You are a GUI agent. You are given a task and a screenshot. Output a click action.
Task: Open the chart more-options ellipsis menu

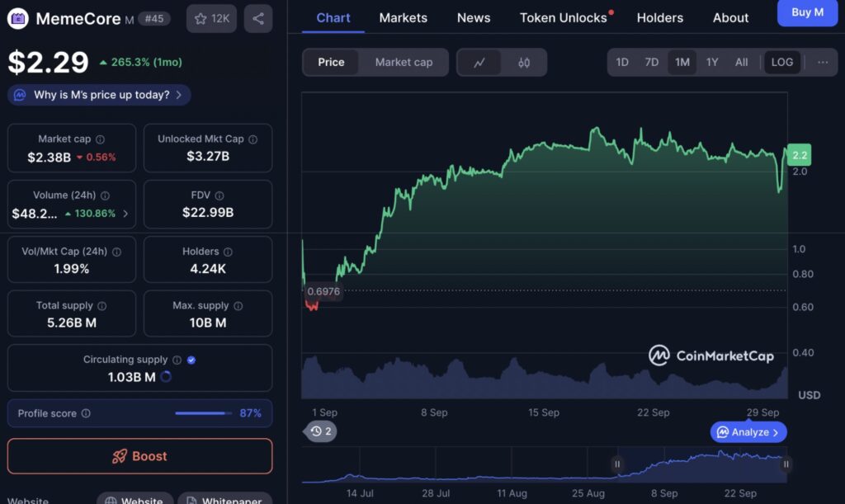click(823, 63)
